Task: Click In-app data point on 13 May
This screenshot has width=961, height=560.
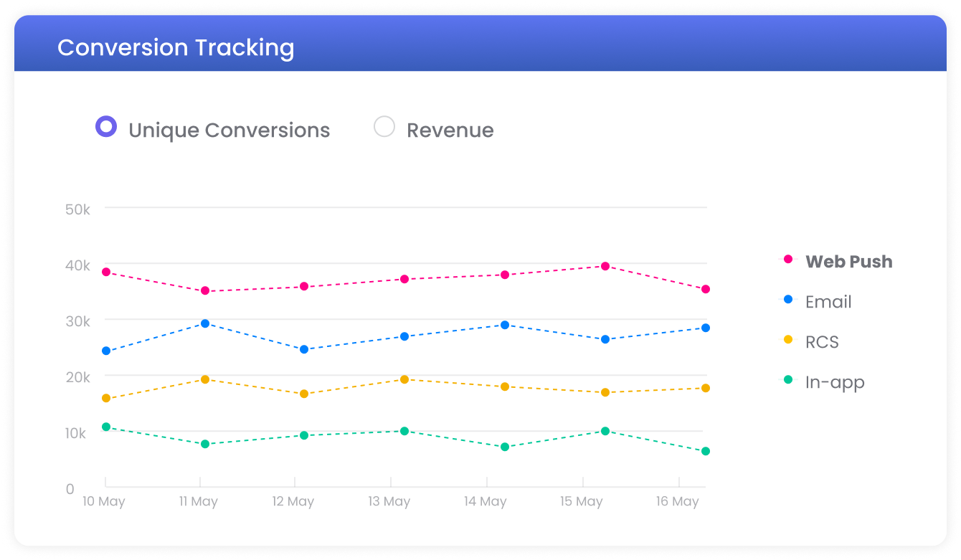Action: 404,431
